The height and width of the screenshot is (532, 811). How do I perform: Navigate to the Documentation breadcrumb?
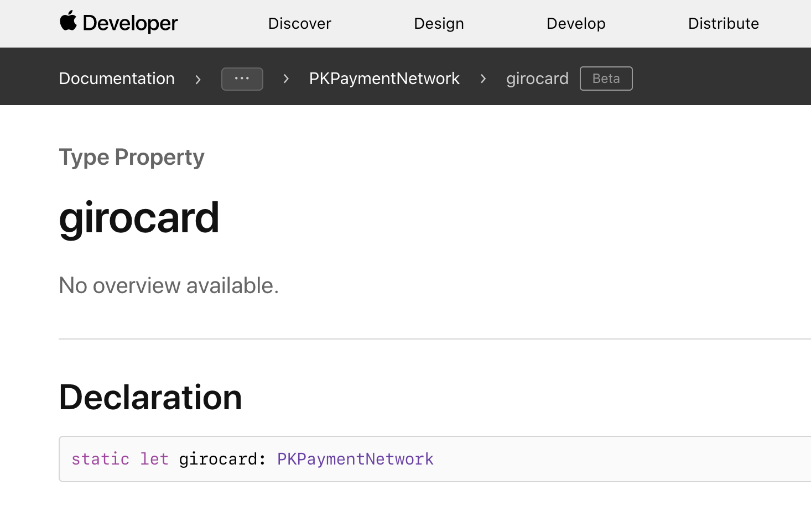[x=117, y=79]
